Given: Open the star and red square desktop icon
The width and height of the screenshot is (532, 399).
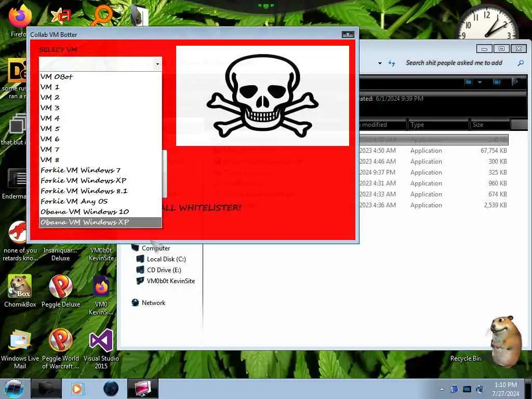Looking at the screenshot, I should point(60,15).
